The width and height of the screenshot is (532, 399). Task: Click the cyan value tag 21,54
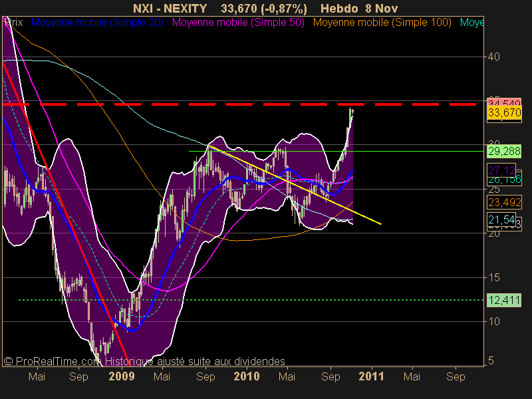coord(501,219)
